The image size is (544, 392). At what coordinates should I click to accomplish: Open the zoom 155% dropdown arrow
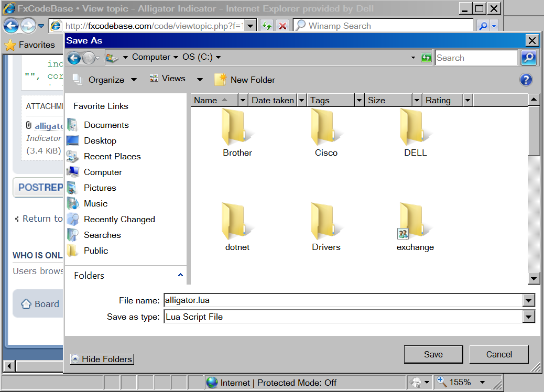pos(482,382)
